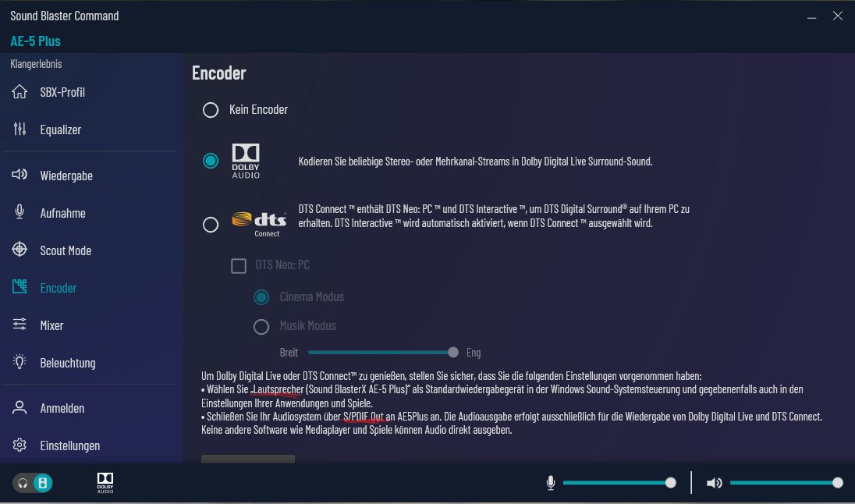Click the Einstellungen gear icon
Screen dimensions: 855x504
click(20, 445)
